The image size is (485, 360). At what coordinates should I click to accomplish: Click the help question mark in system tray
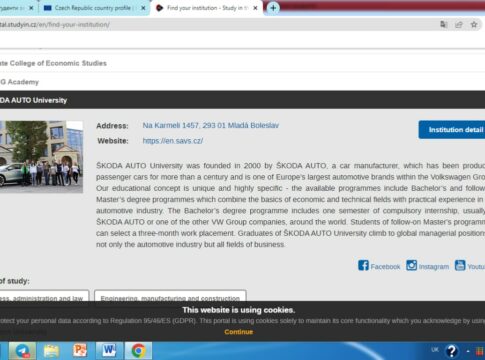(452, 351)
